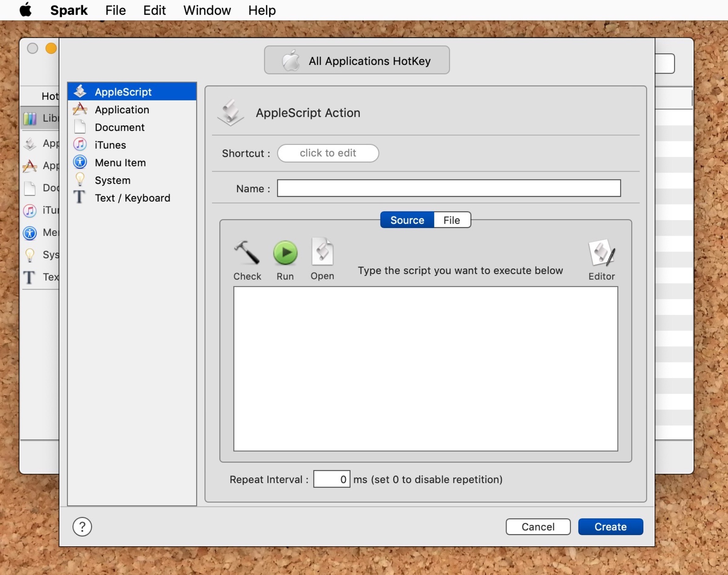Screen dimensions: 728x575
Task: Open the Window menu
Action: pyautogui.click(x=207, y=10)
